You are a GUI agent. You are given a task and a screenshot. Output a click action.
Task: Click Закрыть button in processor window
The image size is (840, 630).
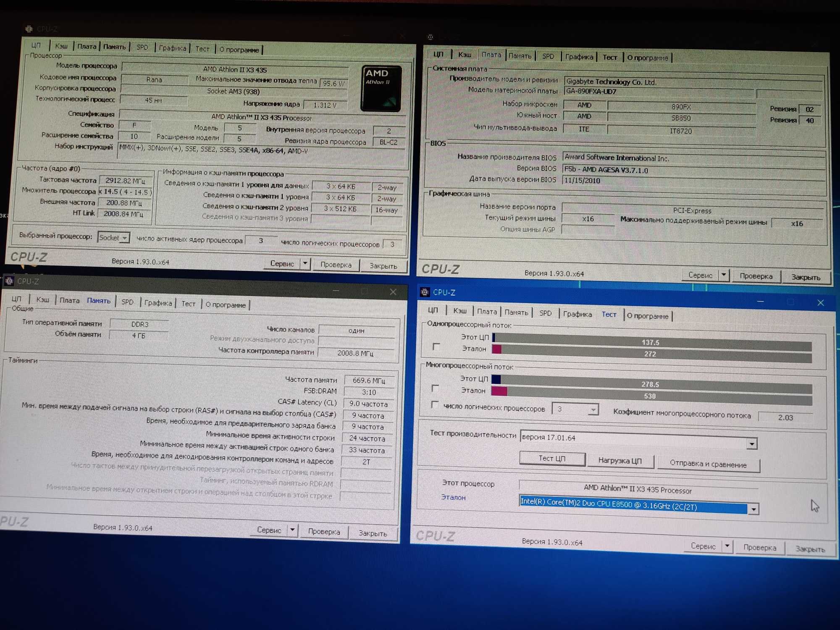pyautogui.click(x=383, y=266)
